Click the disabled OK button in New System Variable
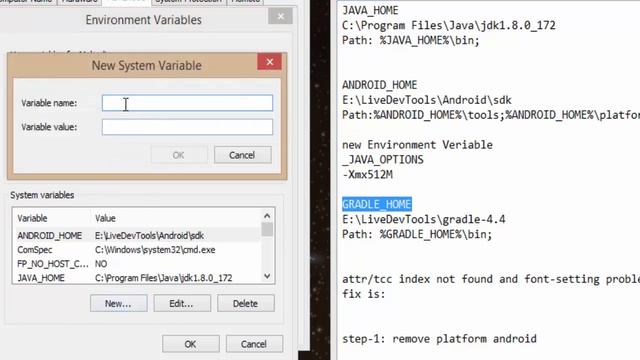This screenshot has width=640, height=360. pyautogui.click(x=179, y=155)
